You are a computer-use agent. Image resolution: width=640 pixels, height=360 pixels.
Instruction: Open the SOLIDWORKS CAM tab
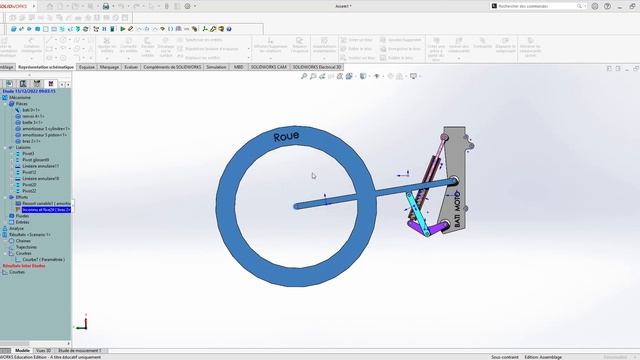269,67
